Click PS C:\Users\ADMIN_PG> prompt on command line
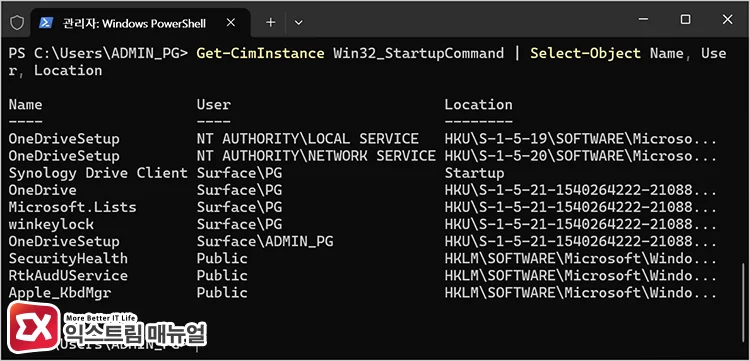The height and width of the screenshot is (361, 750). pyautogui.click(x=98, y=53)
